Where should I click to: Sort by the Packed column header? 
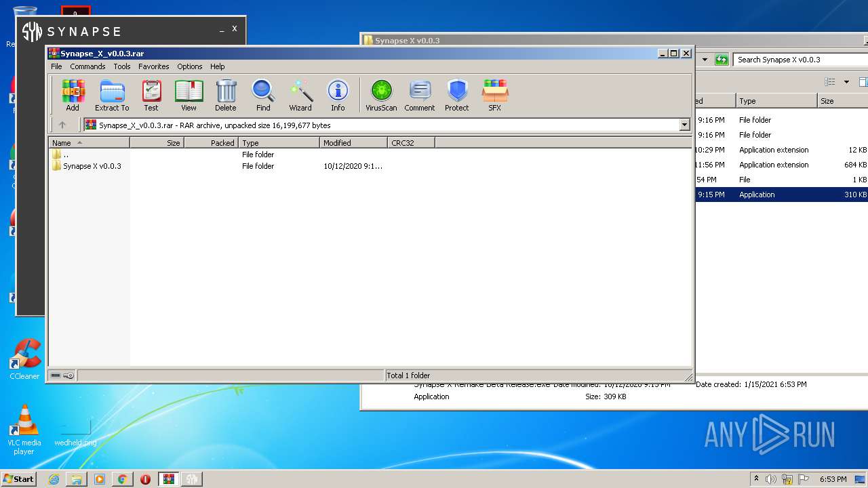click(x=211, y=142)
